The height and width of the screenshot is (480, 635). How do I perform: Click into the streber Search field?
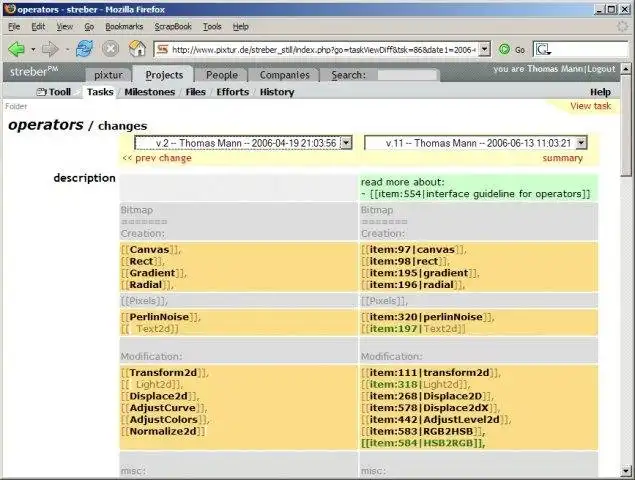(407, 75)
